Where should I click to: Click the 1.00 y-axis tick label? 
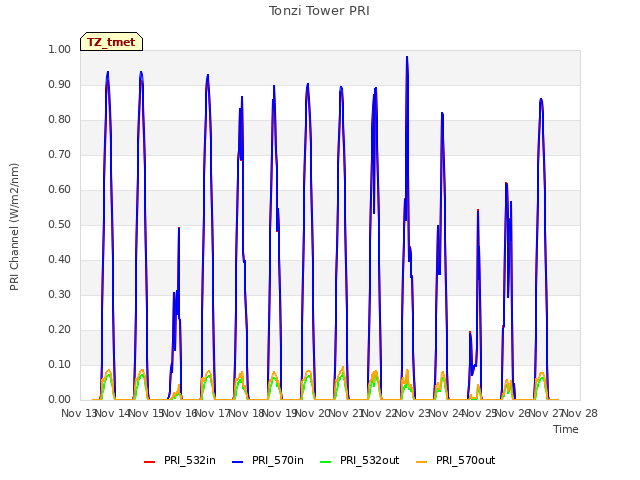(x=59, y=49)
